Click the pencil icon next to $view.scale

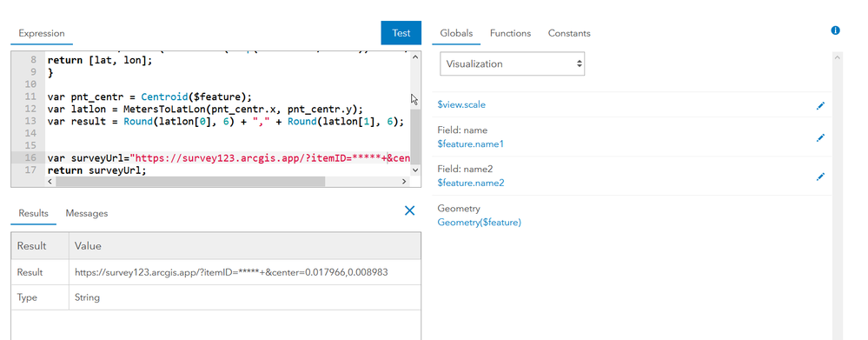pos(820,105)
